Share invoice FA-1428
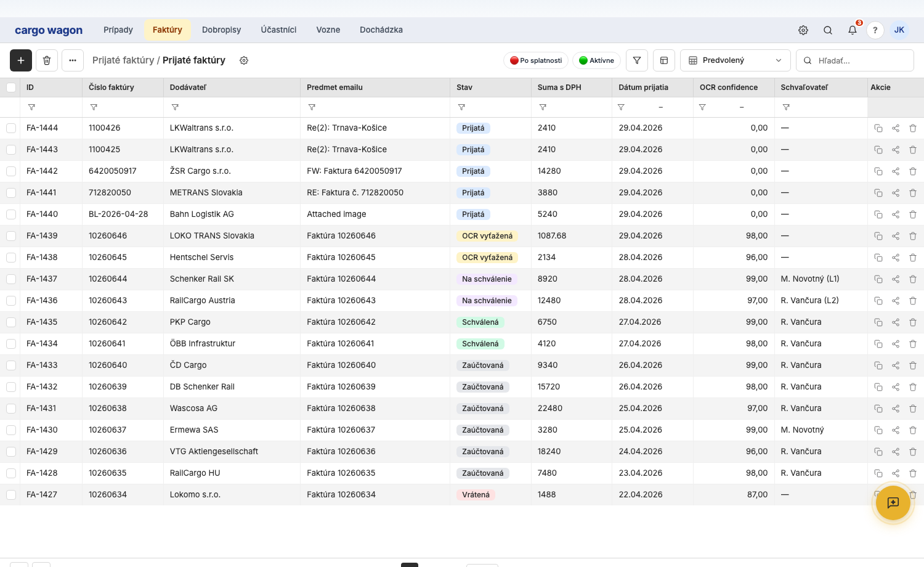924x567 pixels. point(896,473)
